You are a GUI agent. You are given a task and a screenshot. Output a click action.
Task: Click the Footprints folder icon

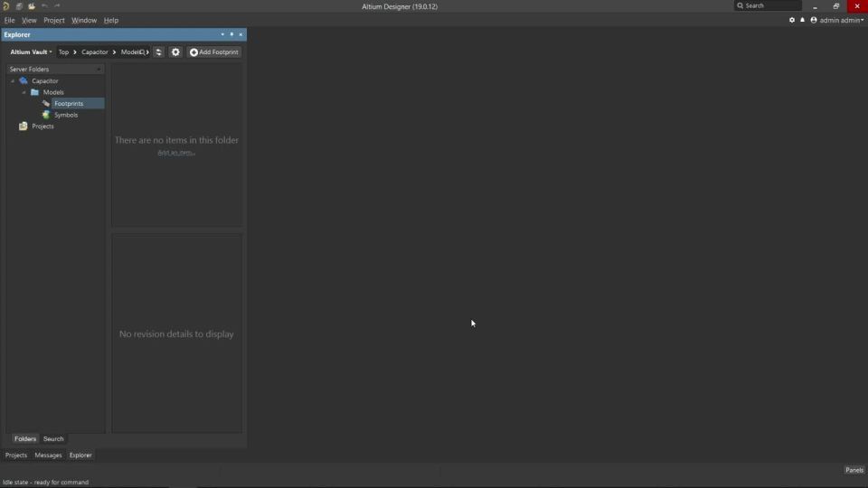46,103
